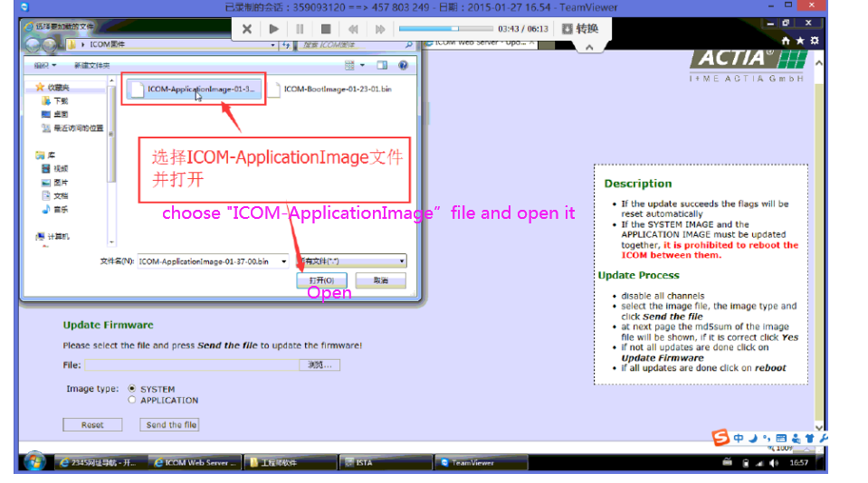Screen dimensions: 868x483
Task: Open the 组织 organize menu
Action: click(45, 65)
